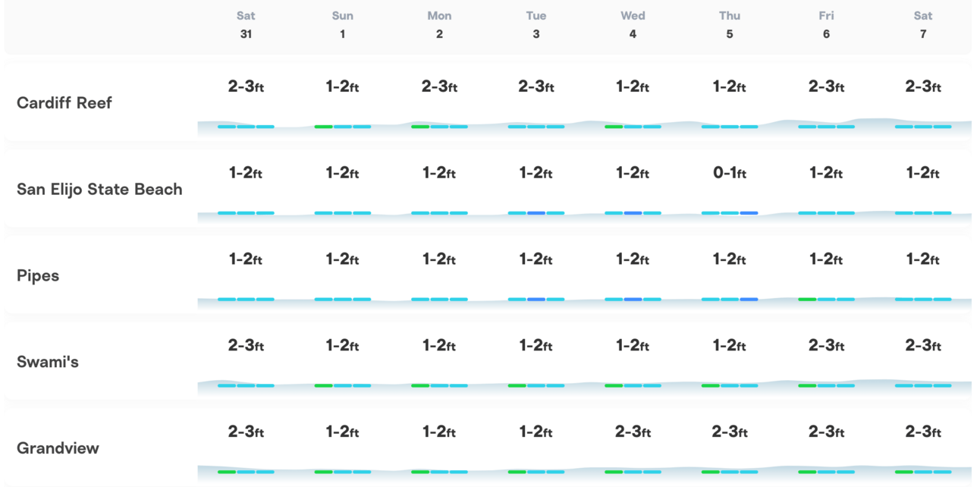The width and height of the screenshot is (980, 487).
Task: Click Cardiff Reef Monday 2-3ft forecast
Action: 439,86
